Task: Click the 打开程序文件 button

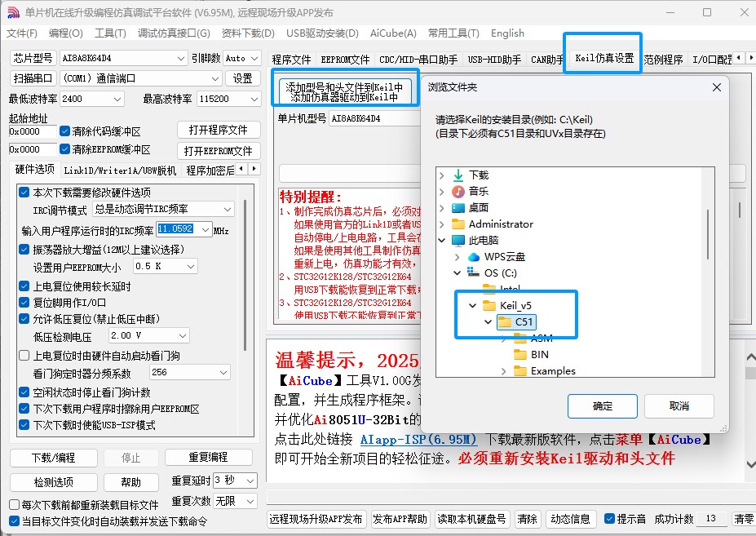Action: click(219, 131)
